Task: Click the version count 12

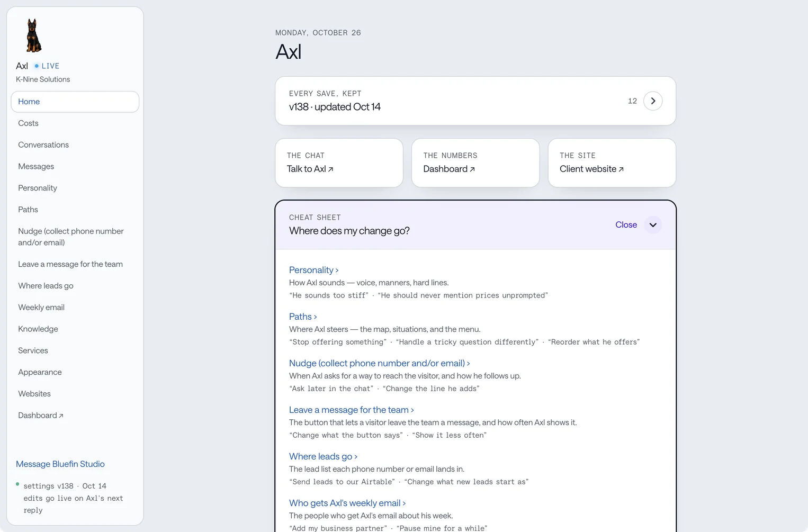Action: (x=632, y=101)
